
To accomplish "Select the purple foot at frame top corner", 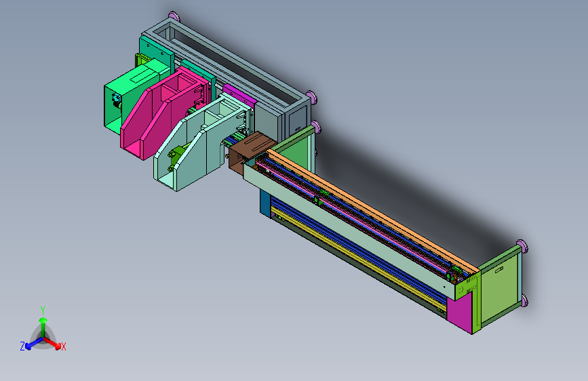I will coord(174,16).
